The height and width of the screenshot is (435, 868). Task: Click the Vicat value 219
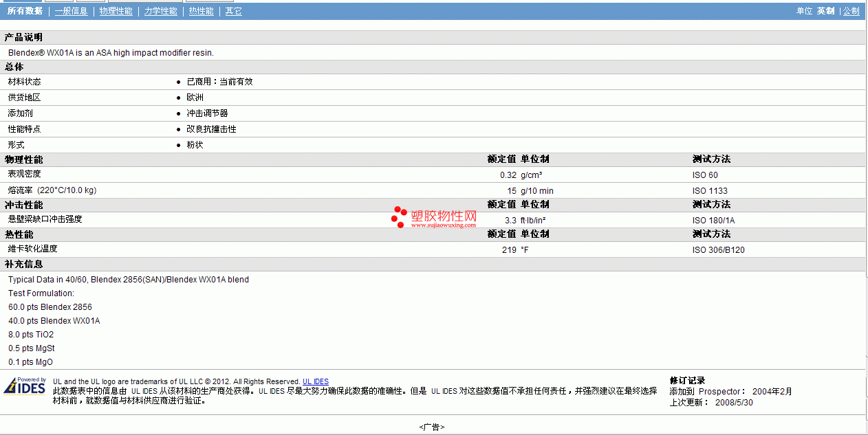coord(509,250)
